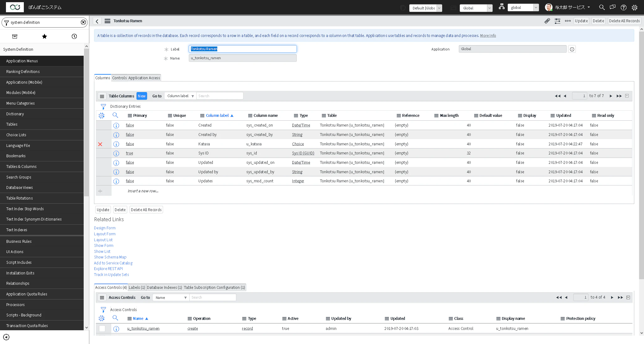The image size is (644, 344).
Task: Click the bottom Delete button below columns
Action: 120,210
